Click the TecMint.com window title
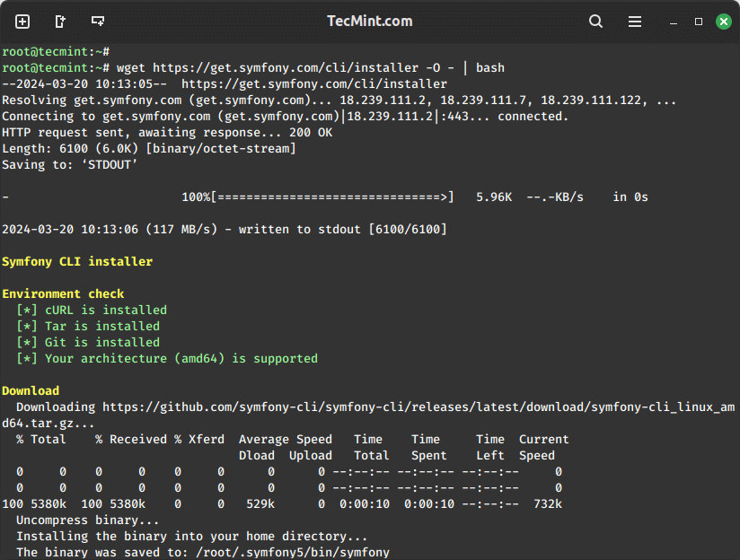Screen dimensions: 740x560 pyautogui.click(x=369, y=22)
